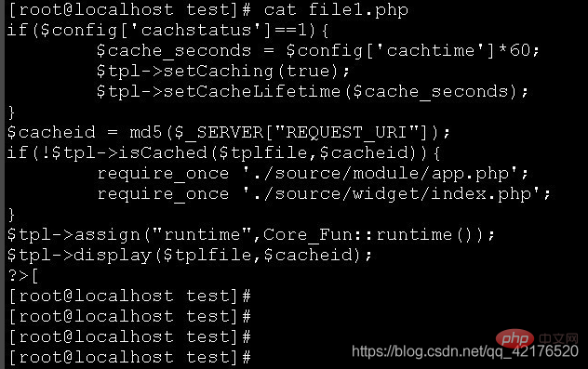The height and width of the screenshot is (369, 588).
Task: Click the setCaching(true) line
Action: pyautogui.click(x=223, y=72)
